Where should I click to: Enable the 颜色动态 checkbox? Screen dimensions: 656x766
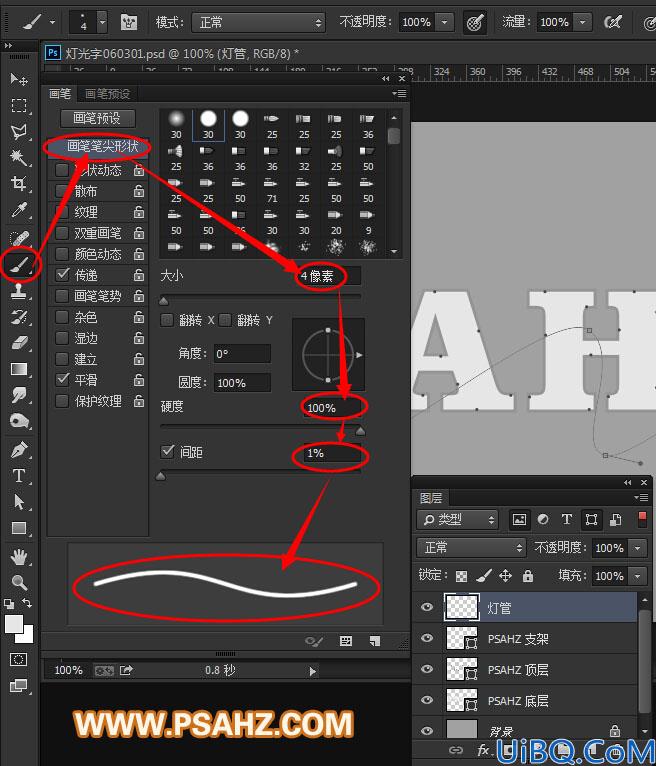62,254
